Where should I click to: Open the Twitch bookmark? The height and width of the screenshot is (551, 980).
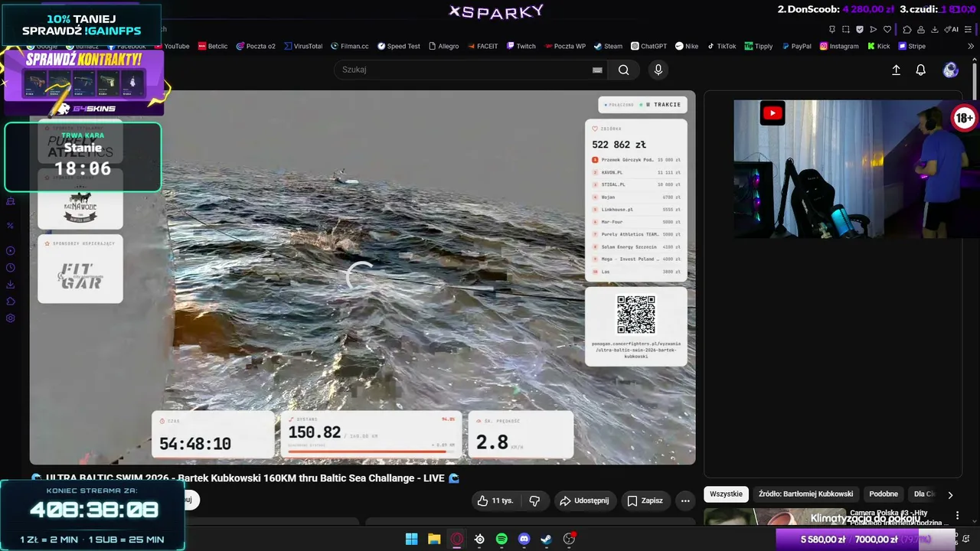[521, 46]
